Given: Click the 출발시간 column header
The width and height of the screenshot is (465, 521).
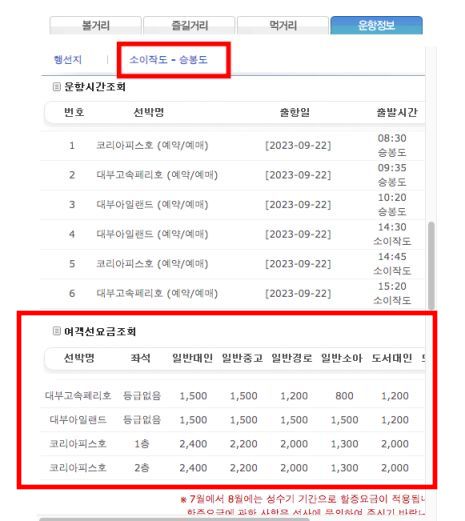Looking at the screenshot, I should [397, 112].
